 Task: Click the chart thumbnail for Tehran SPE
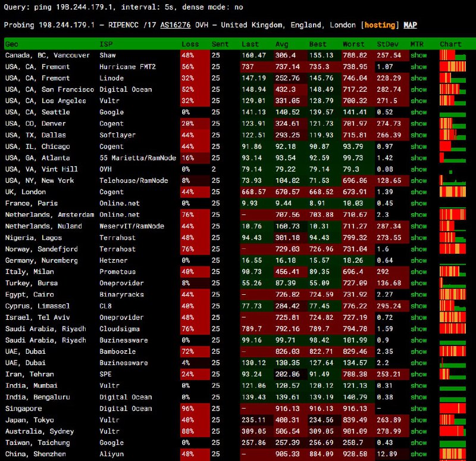(452, 375)
